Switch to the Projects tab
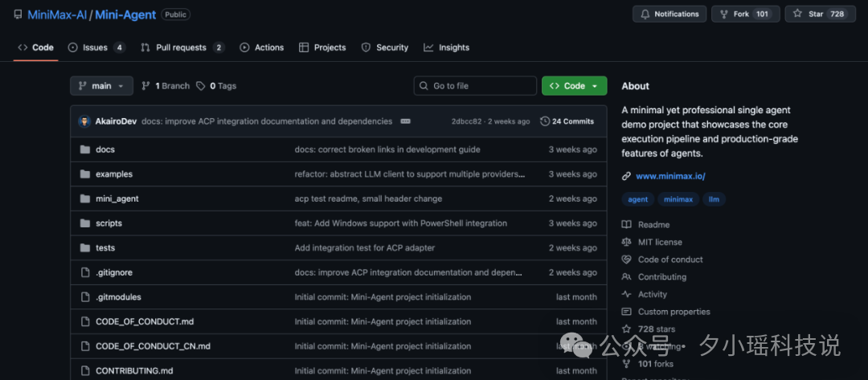This screenshot has width=868, height=380. 322,47
